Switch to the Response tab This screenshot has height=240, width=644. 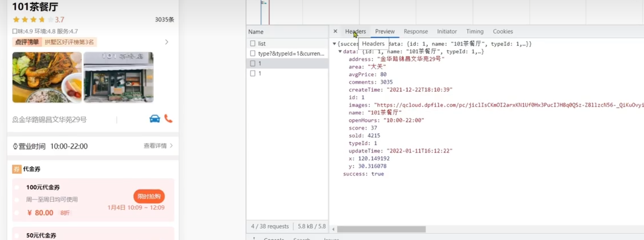point(416,31)
